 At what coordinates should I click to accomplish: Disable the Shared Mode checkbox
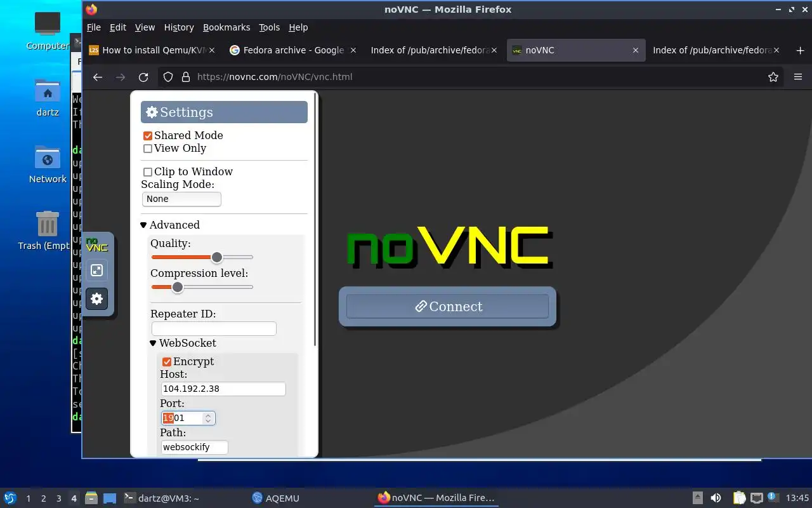[x=148, y=136]
